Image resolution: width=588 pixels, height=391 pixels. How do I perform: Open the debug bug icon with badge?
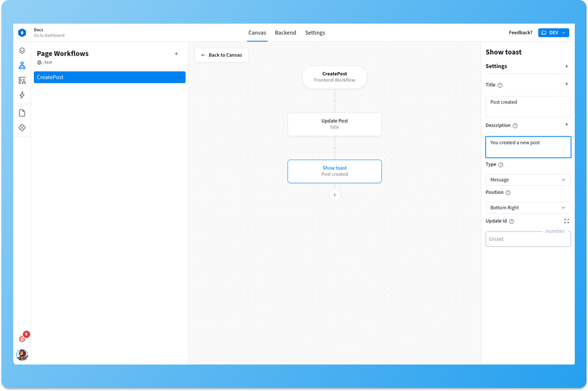pos(22,339)
